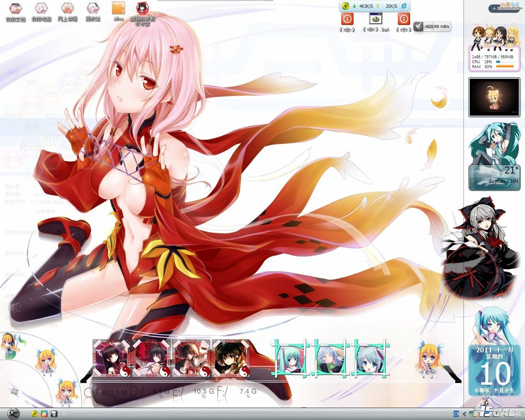525x420 pixels.
Task: Click the 360 green plus accelerator icon
Action: point(346,6)
